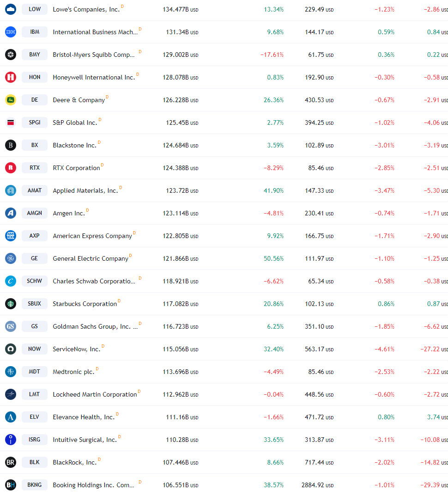This screenshot has height=496, width=448.
Task: Open the RTX ticker badge
Action: click(x=35, y=168)
